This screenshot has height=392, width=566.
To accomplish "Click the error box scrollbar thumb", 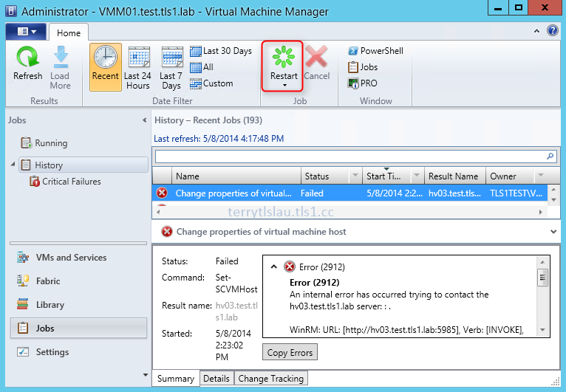I will click(542, 278).
